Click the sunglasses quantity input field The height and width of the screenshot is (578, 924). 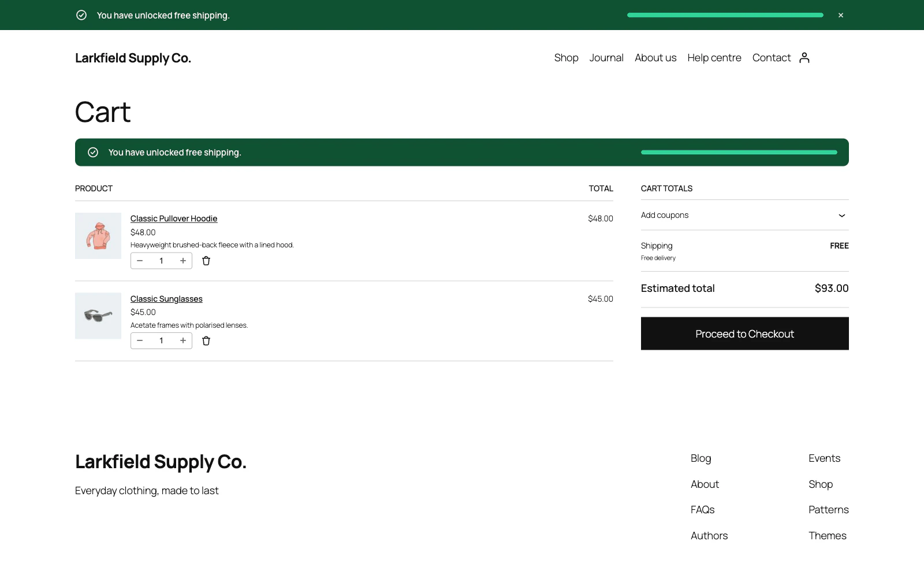(161, 341)
